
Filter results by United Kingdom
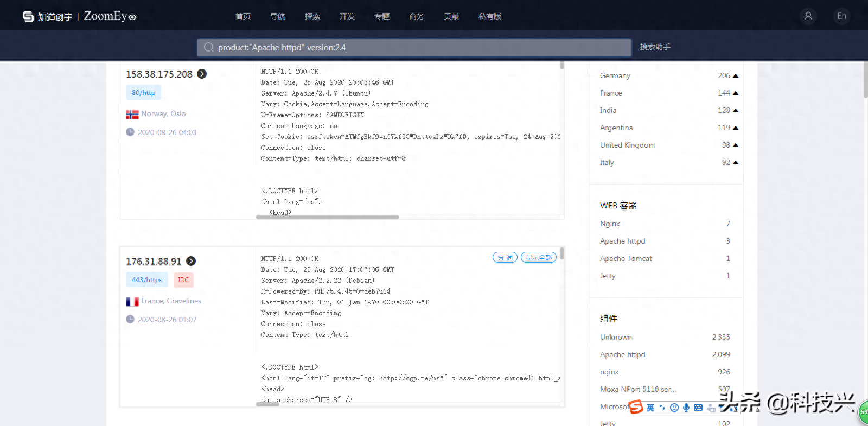(x=627, y=145)
